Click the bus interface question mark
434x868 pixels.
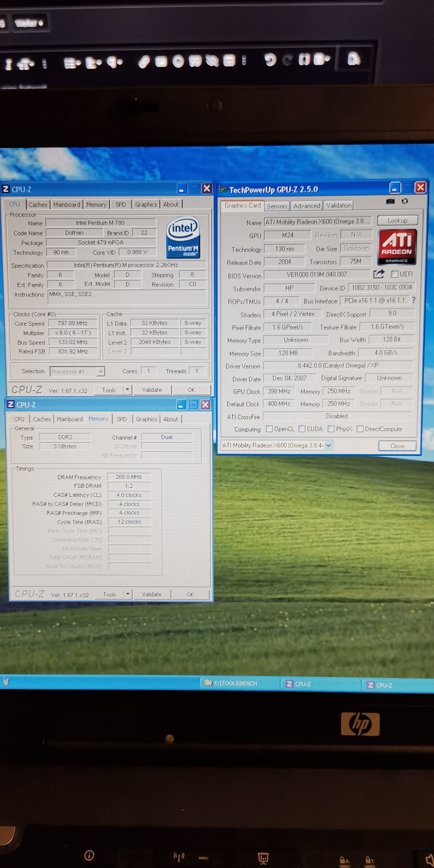tap(413, 300)
